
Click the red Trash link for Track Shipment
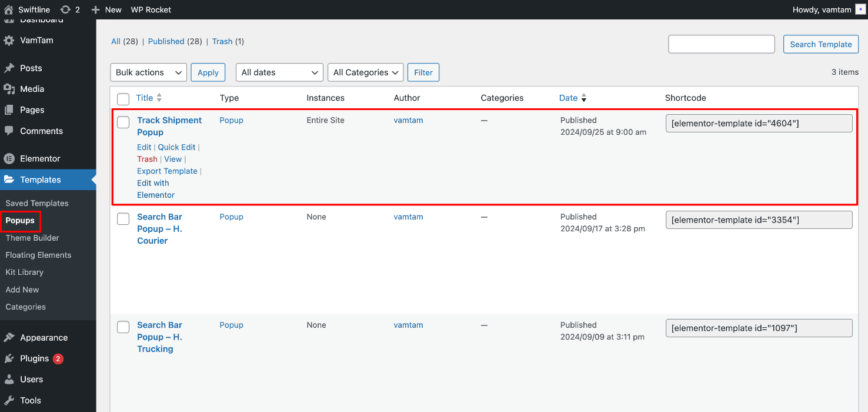[x=147, y=159]
